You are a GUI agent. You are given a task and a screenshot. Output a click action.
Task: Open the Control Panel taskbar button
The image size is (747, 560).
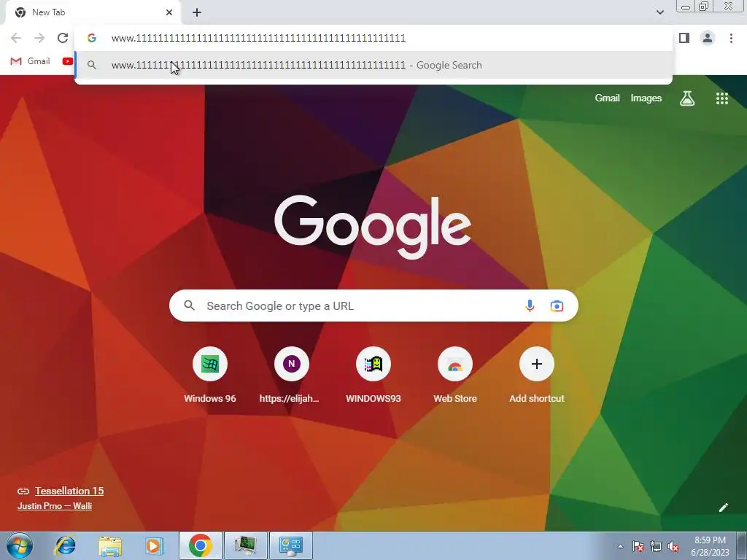[x=291, y=545]
